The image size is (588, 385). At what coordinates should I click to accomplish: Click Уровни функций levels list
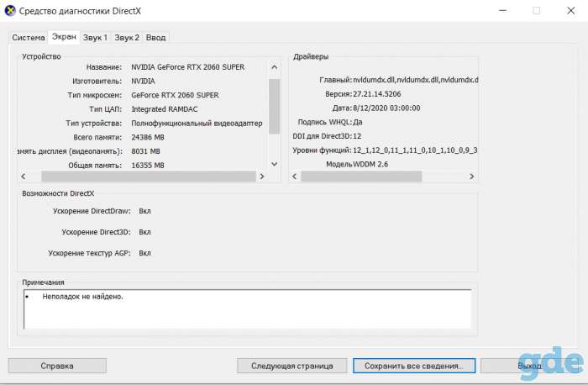415,150
